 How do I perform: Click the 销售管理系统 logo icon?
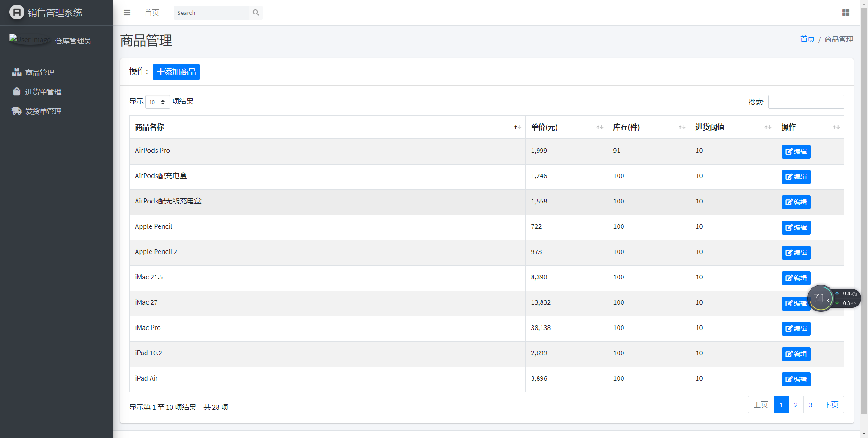pyautogui.click(x=17, y=12)
